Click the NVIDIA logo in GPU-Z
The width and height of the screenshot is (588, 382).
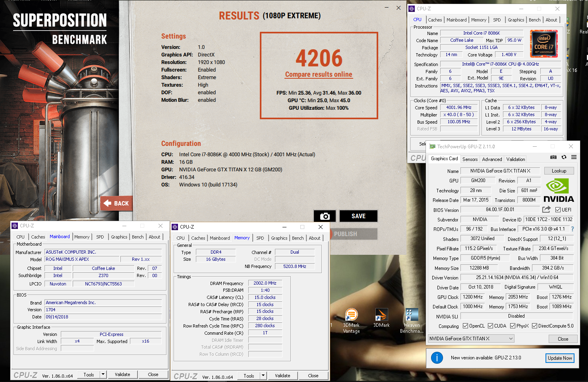(x=559, y=190)
